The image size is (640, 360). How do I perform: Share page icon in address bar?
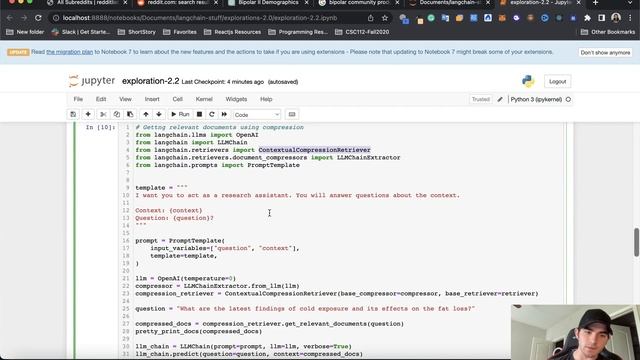pos(370,18)
